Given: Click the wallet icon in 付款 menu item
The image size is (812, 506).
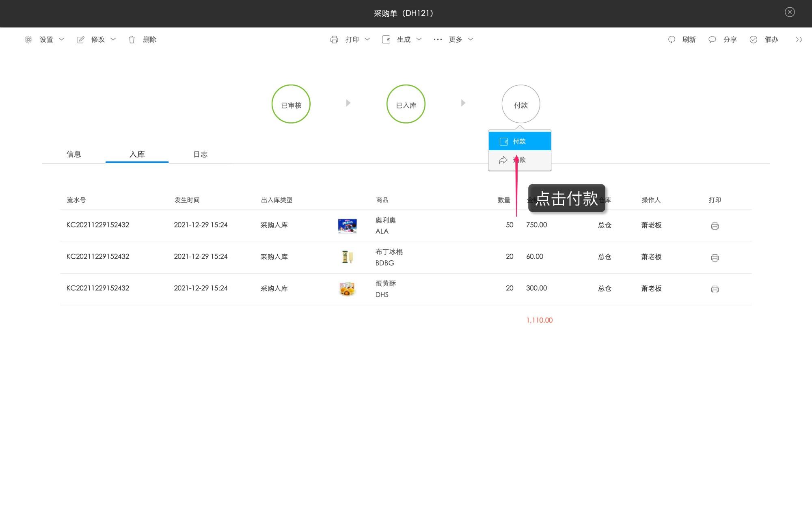Looking at the screenshot, I should [x=504, y=142].
